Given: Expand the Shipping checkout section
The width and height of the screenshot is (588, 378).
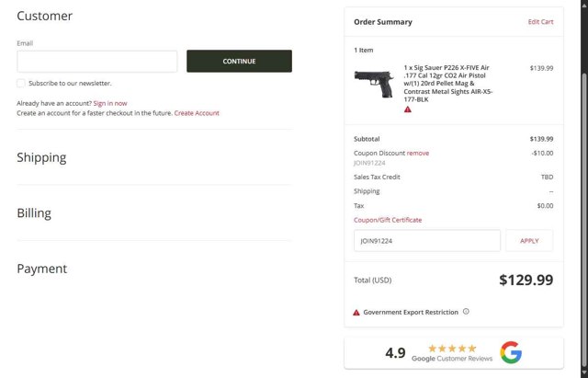Looking at the screenshot, I should pos(41,157).
